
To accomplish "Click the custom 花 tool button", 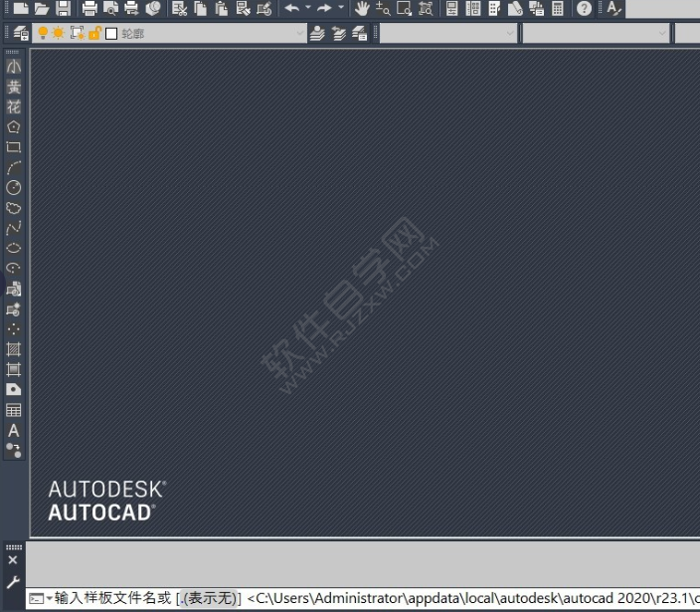I will 14,106.
